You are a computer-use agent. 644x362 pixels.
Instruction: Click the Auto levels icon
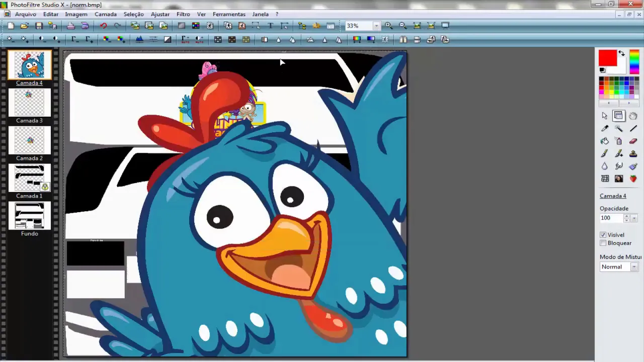tap(186, 39)
